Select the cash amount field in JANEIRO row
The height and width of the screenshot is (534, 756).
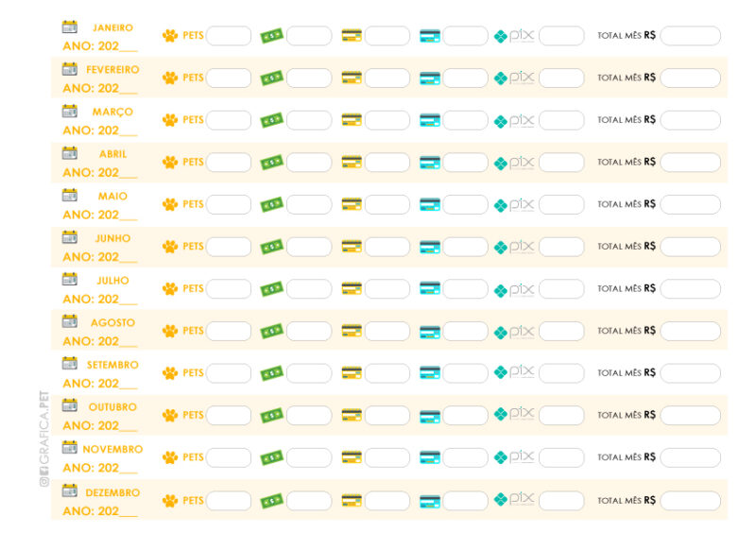click(x=309, y=36)
